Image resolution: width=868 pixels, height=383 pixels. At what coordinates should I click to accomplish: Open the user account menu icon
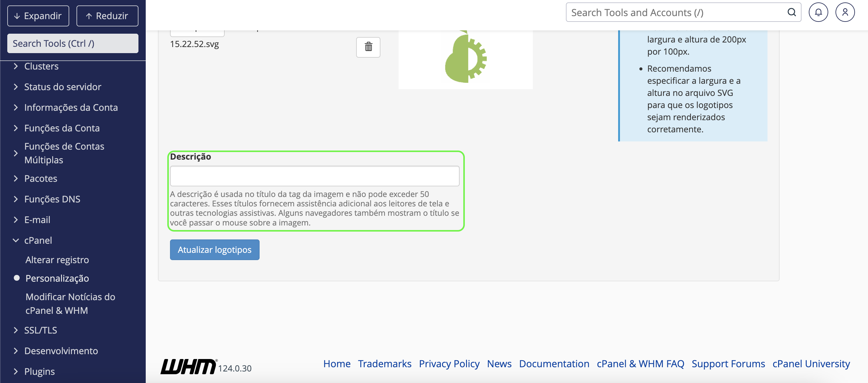click(845, 12)
